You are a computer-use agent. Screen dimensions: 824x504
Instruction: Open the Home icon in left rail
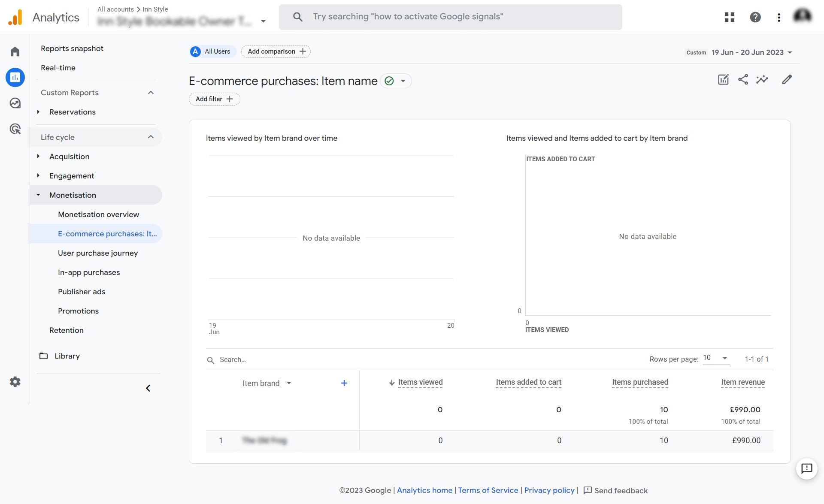coord(15,52)
